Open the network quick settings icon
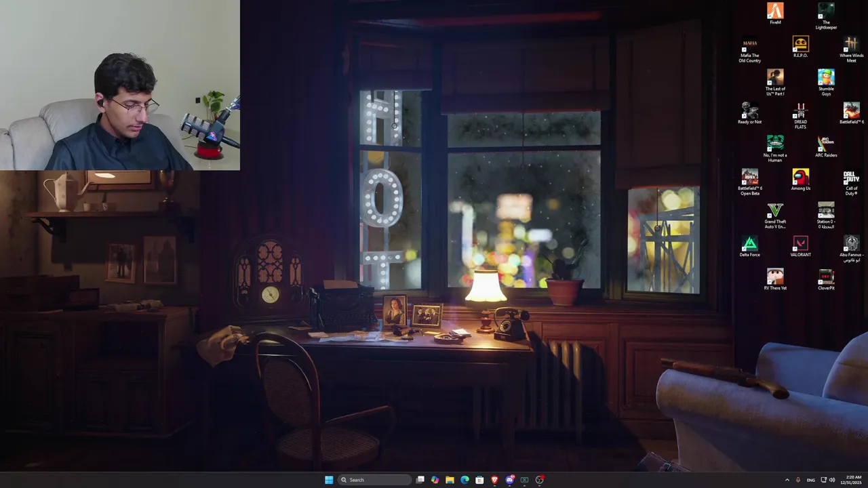The height and width of the screenshot is (488, 868). [x=824, y=480]
